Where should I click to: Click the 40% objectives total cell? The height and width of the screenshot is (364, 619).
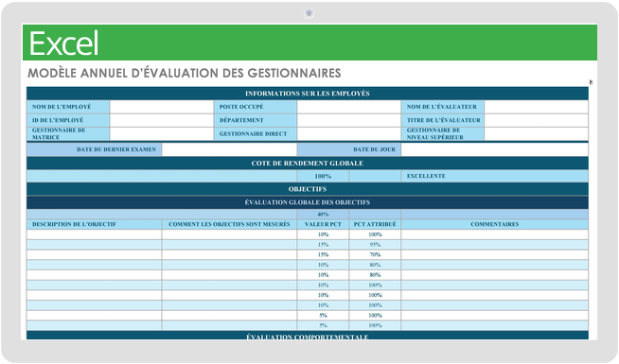point(323,214)
